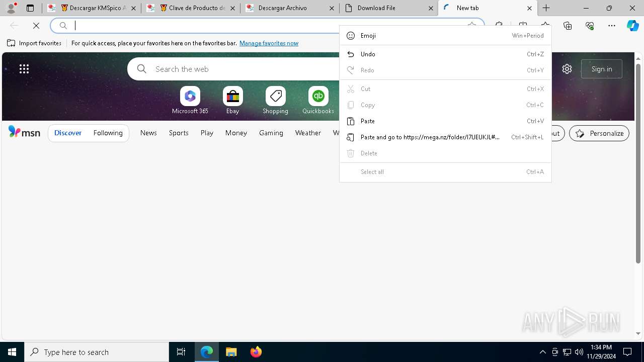Click the Sign in button
The width and height of the screenshot is (644, 362).
[x=602, y=69]
